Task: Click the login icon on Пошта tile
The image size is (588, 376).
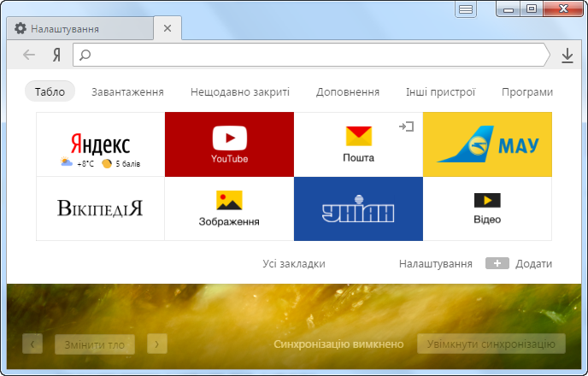Action: pos(407,126)
